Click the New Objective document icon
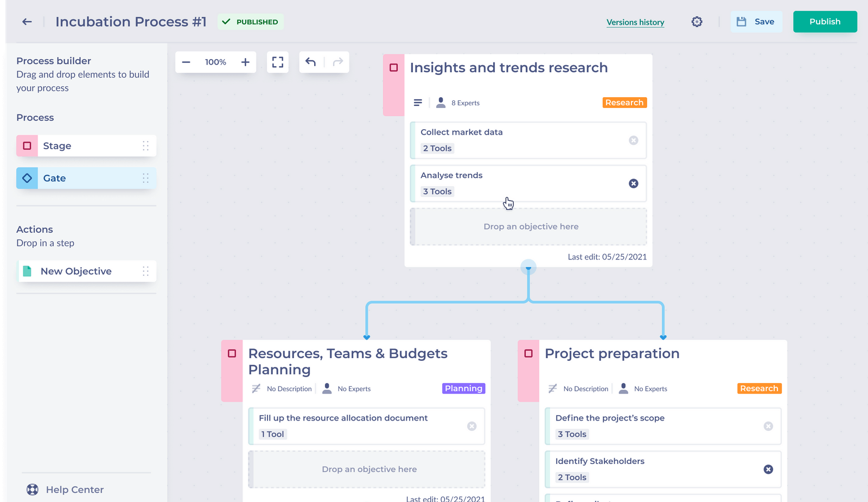Screen dimensions: 868x502 coord(27,271)
